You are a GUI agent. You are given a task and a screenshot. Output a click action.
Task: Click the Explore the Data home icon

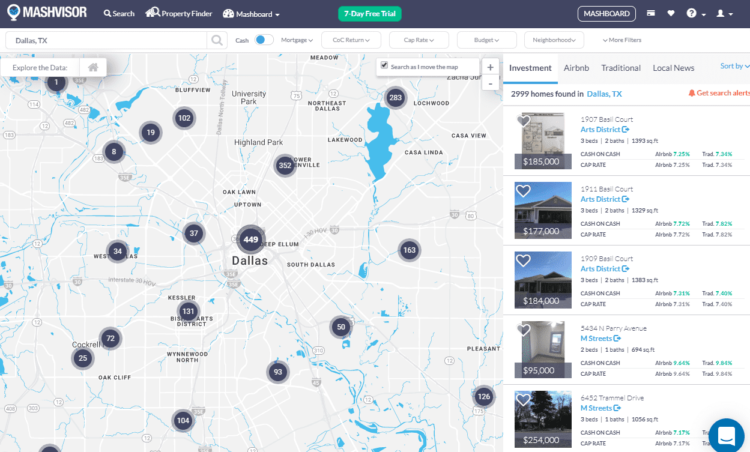[93, 67]
